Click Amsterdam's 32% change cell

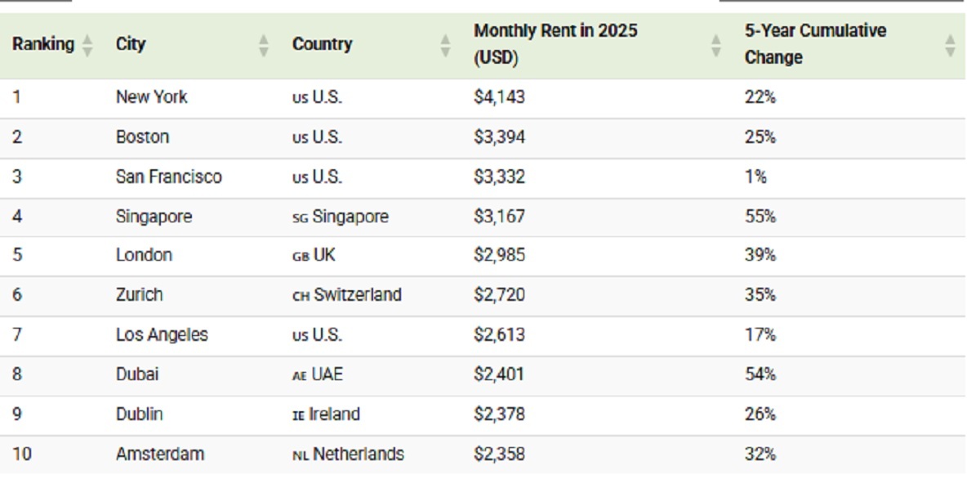pyautogui.click(x=759, y=454)
